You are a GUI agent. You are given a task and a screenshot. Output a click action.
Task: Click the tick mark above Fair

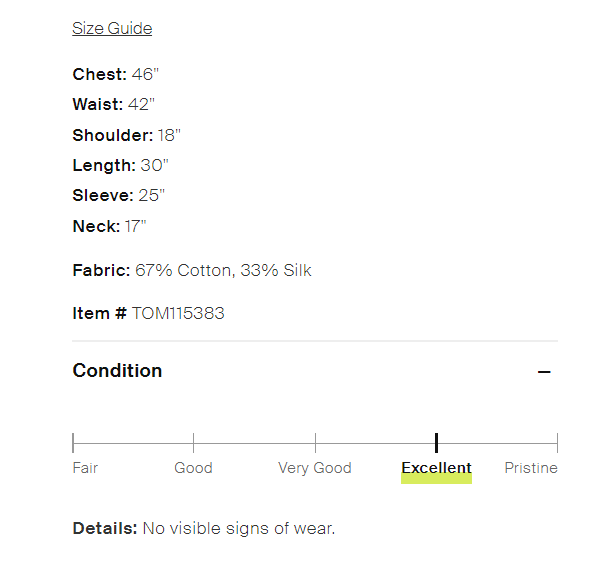tap(73, 442)
